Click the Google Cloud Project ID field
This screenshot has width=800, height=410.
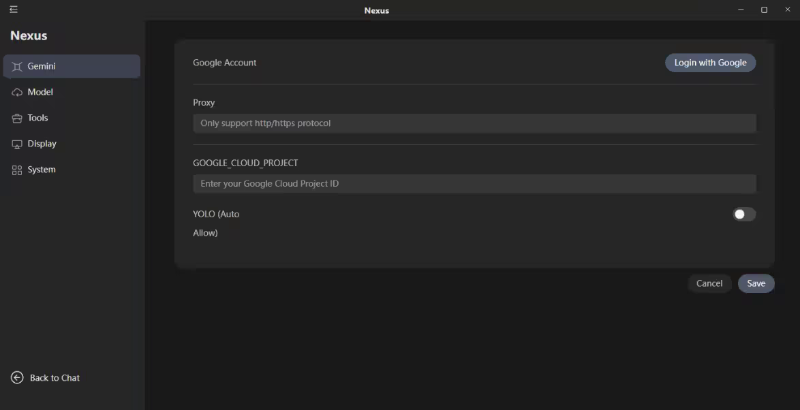pos(474,184)
